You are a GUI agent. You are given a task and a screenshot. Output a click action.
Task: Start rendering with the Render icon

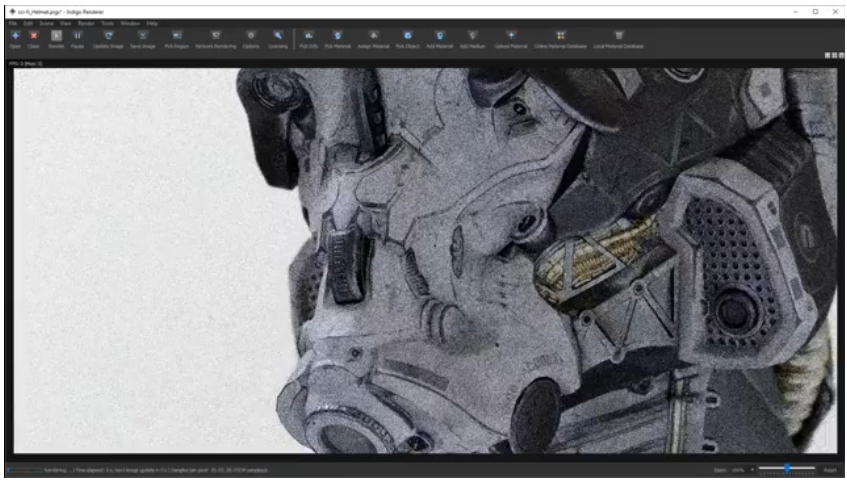pos(56,37)
